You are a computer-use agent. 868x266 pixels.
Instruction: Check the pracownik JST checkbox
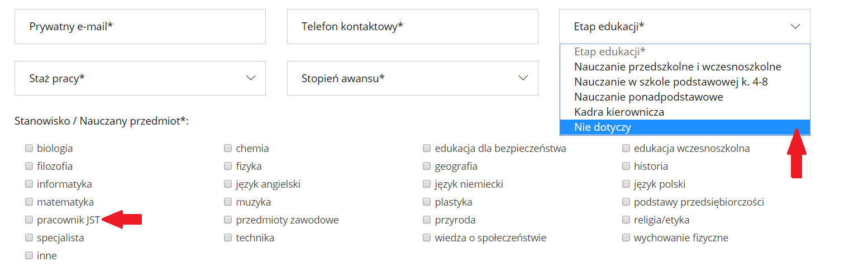point(29,220)
